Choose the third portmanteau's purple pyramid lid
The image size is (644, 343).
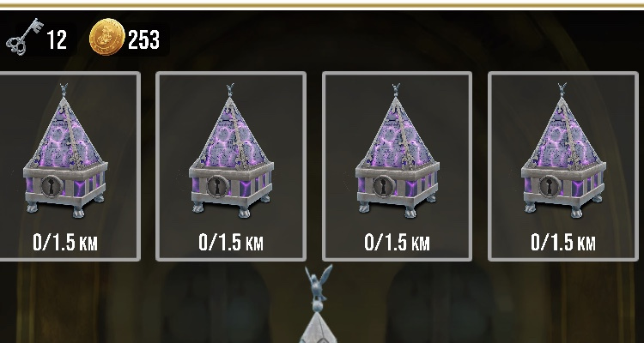pos(398,134)
